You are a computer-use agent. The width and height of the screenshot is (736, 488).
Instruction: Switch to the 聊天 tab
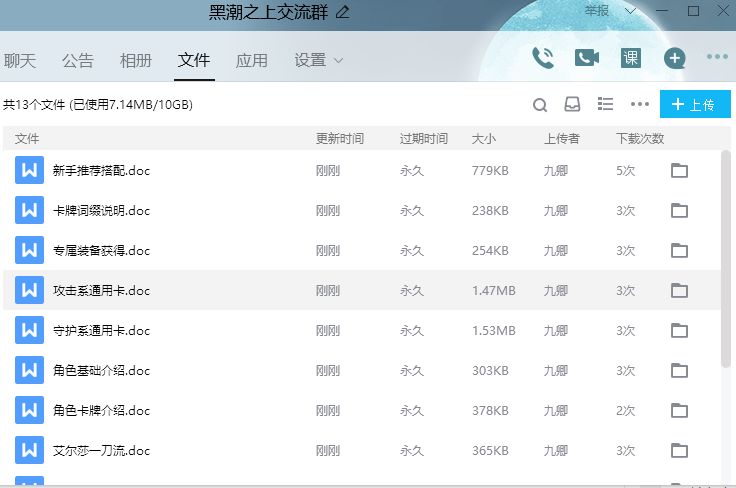20,61
